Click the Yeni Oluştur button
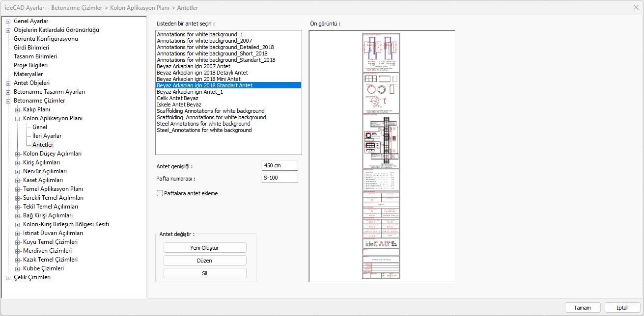644x316 pixels. (x=204, y=248)
